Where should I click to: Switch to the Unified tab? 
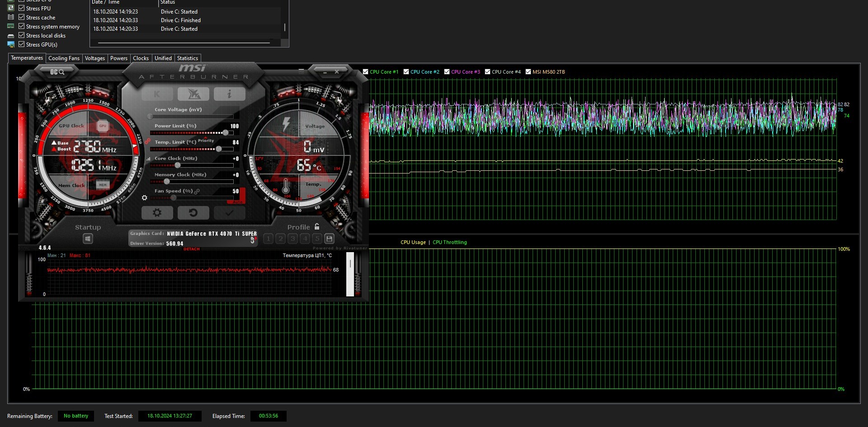tap(163, 58)
